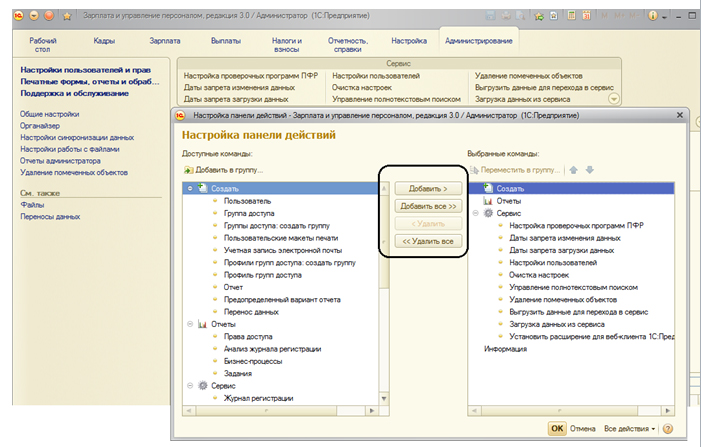This screenshot has width=701, height=447.
Task: Click right arrow of available commands horizontal scrollbar
Action: [372, 410]
